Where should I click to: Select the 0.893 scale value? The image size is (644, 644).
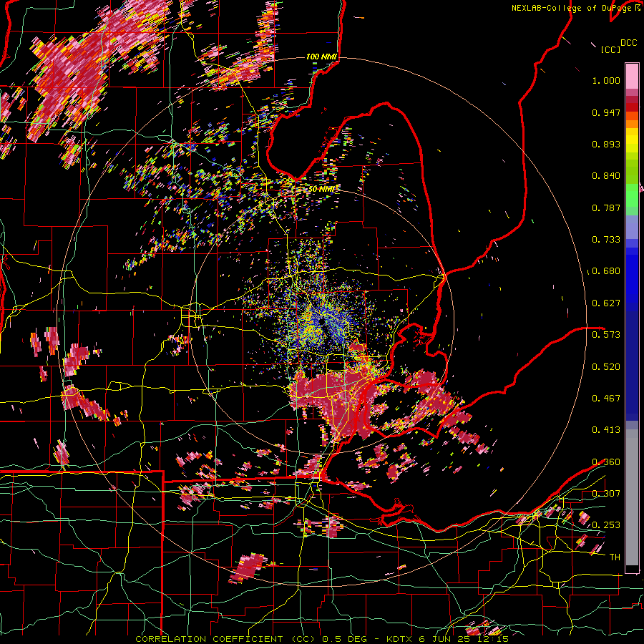click(x=606, y=144)
